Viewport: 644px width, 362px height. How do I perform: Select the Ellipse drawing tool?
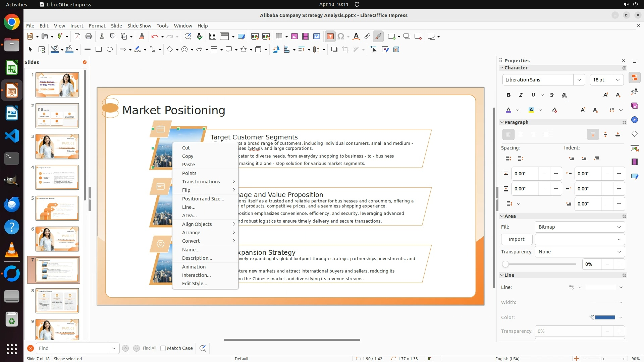pyautogui.click(x=110, y=50)
